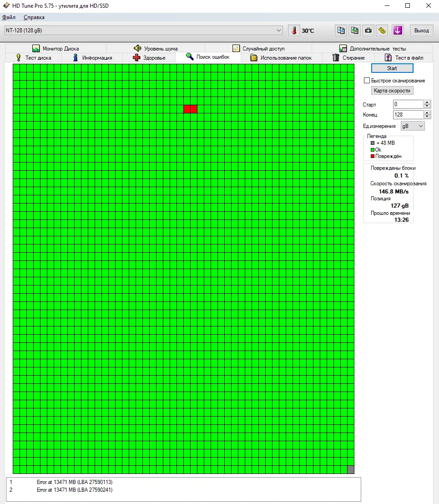Enable Быстрое сканирование checkbox
Screen dimensions: 439x504
(367, 80)
